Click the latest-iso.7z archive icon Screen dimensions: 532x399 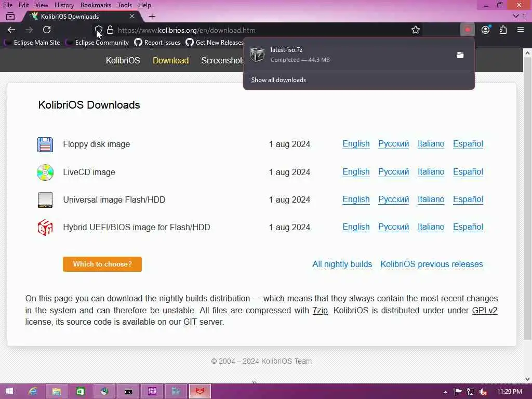coord(257,55)
